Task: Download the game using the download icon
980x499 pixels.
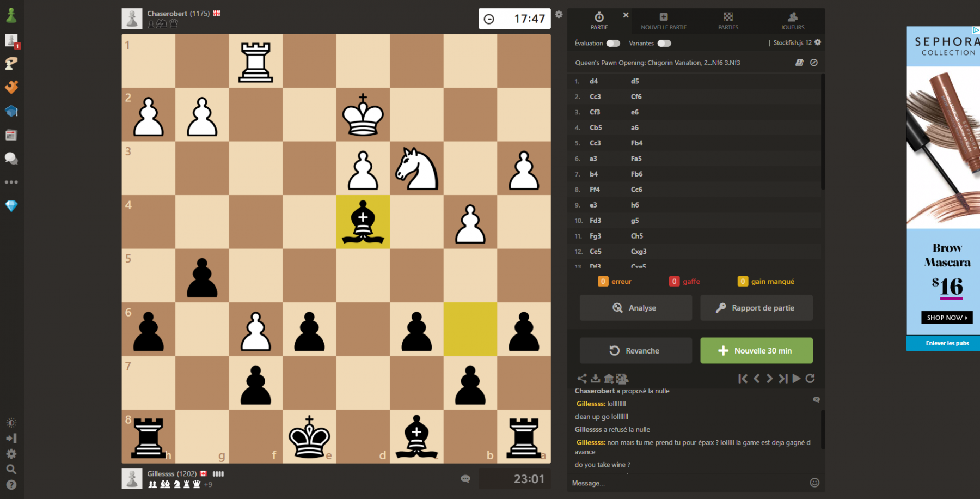Action: [595, 379]
